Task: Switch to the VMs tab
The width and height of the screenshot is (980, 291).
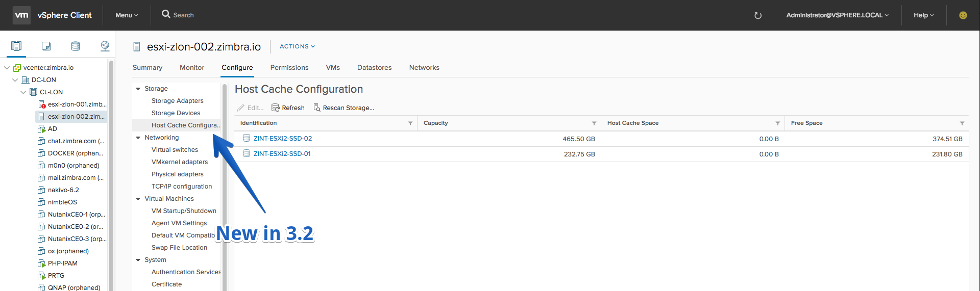Action: click(x=333, y=67)
